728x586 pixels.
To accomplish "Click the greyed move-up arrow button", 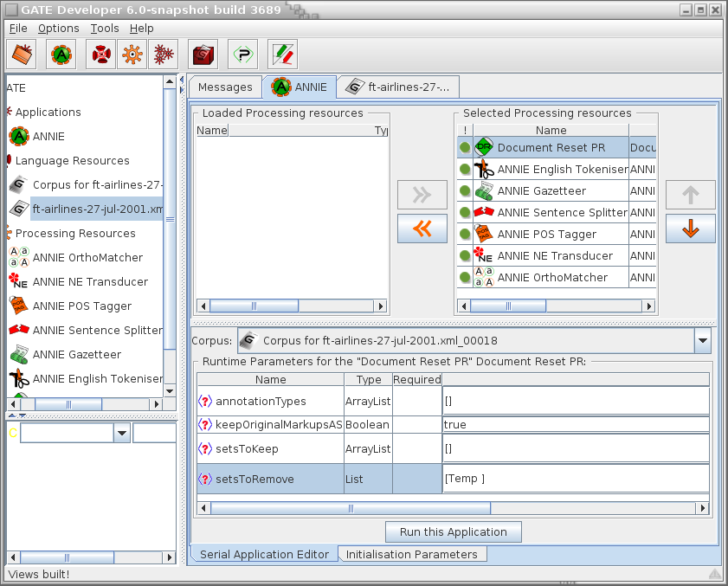I will (691, 195).
